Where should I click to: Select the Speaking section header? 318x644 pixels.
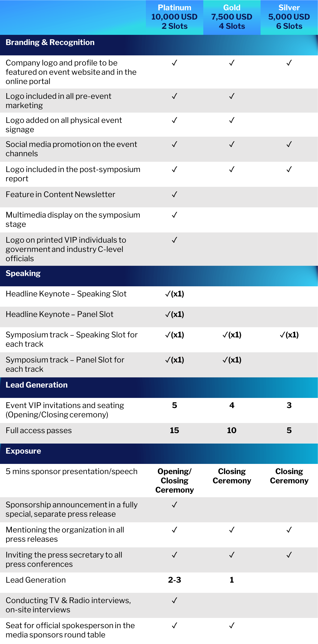[x=23, y=274]
